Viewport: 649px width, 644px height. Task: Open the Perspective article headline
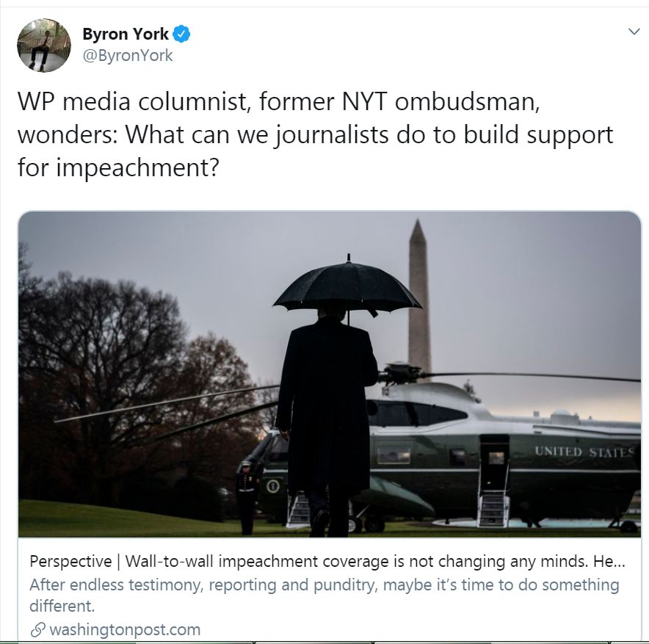tap(327, 561)
